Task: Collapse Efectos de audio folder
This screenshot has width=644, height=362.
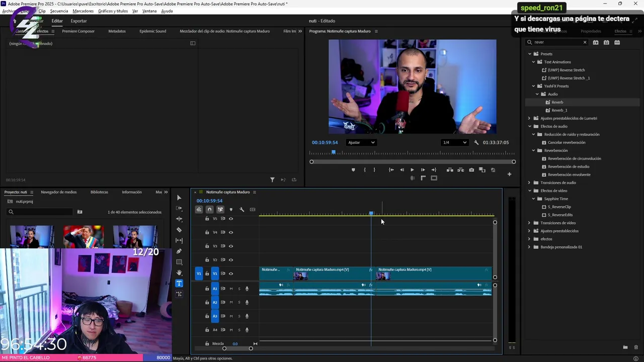Action: tap(530, 126)
